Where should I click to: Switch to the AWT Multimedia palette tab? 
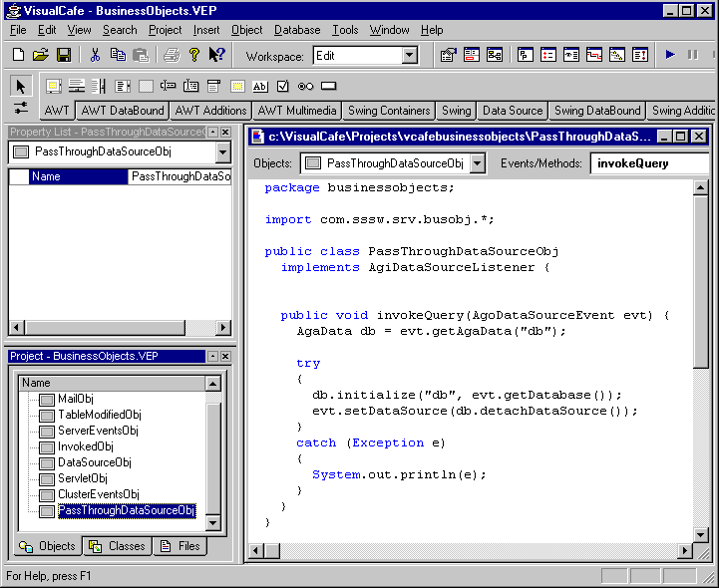[x=297, y=111]
